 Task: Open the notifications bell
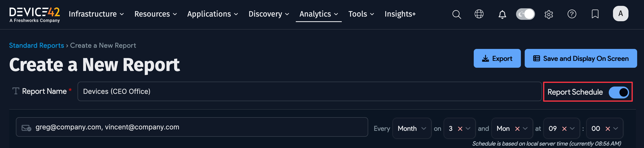502,14
